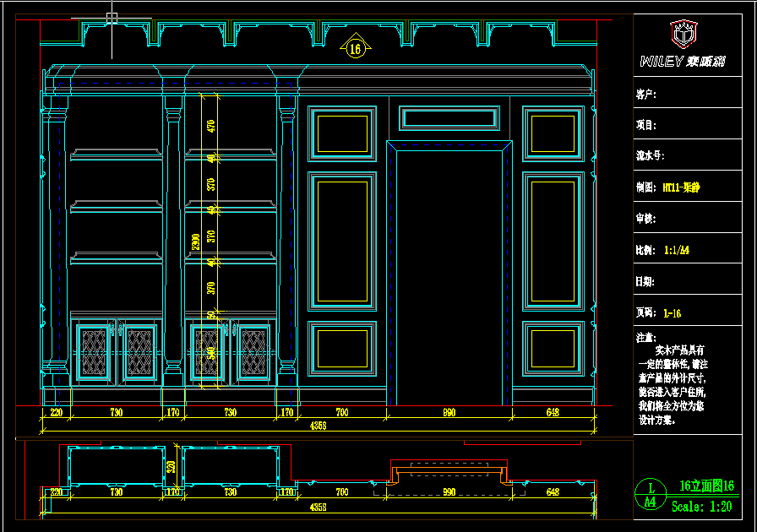Select the note line ending 设计方案。
This screenshot has height=532, width=757.
point(657,420)
